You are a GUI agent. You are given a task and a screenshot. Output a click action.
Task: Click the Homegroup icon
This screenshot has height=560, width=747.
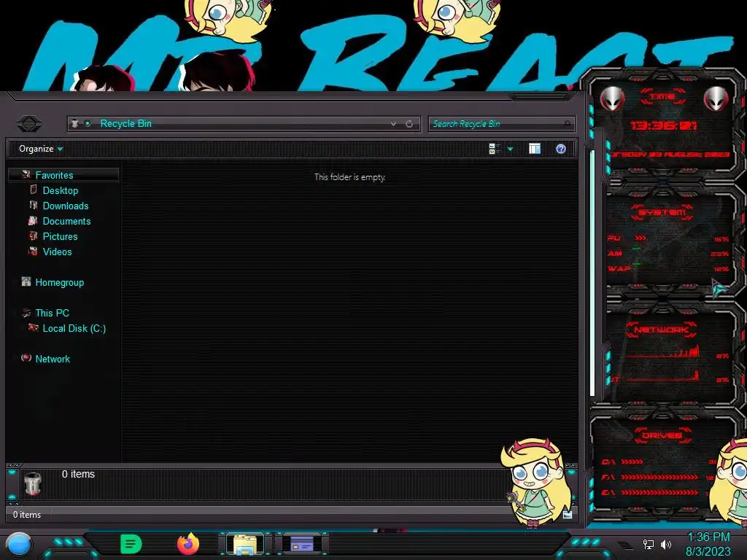[x=26, y=281]
